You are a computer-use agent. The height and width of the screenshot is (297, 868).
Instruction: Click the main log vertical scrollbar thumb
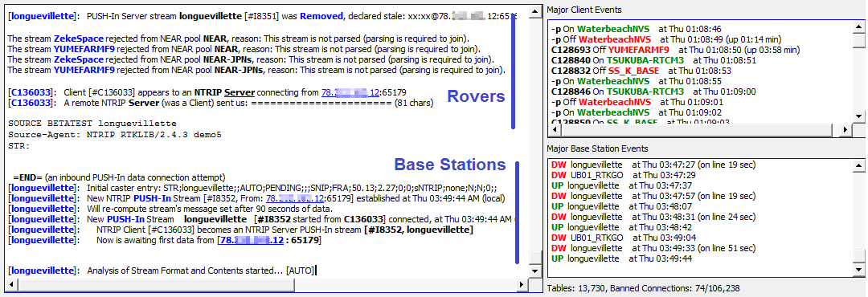534,258
